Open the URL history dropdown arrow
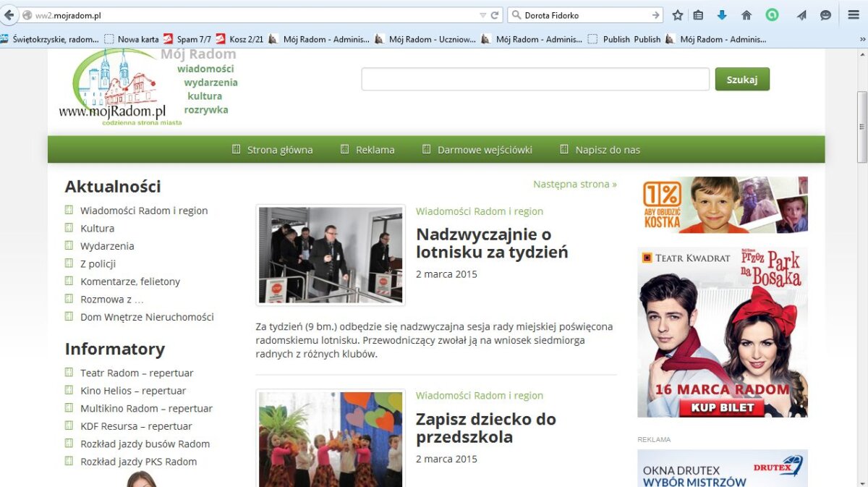This screenshot has width=868, height=487. 483,15
